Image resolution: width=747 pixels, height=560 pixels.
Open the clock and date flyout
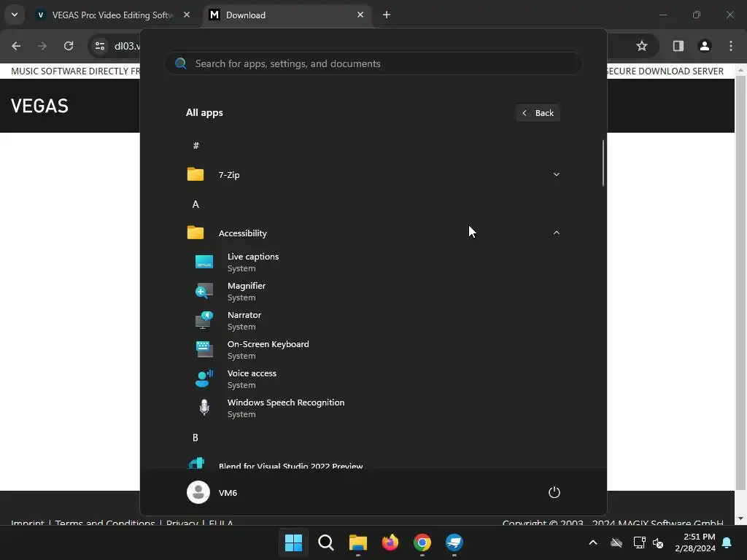tap(695, 542)
